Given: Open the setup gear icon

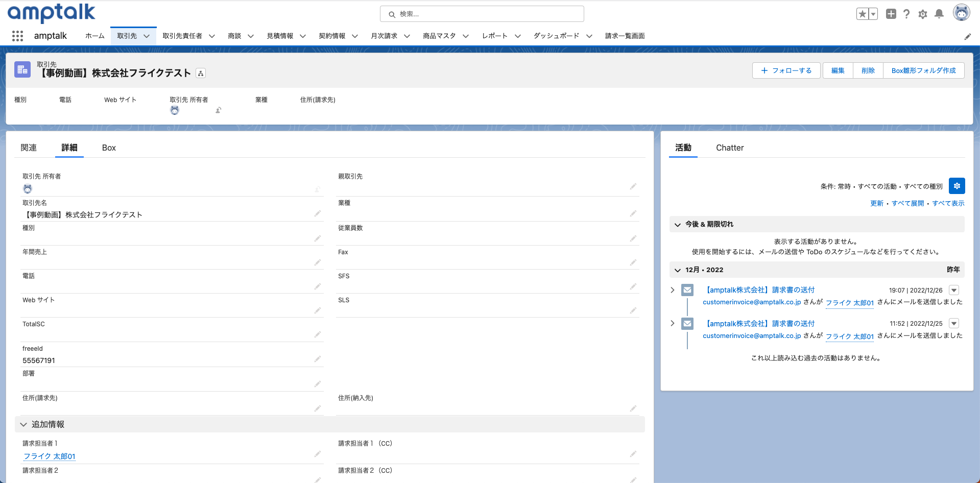Looking at the screenshot, I should click(x=923, y=14).
